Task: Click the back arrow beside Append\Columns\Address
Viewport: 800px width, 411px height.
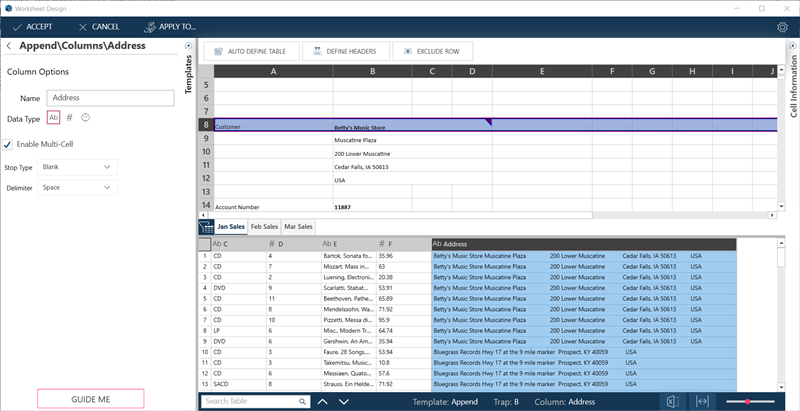Action: tap(9, 46)
